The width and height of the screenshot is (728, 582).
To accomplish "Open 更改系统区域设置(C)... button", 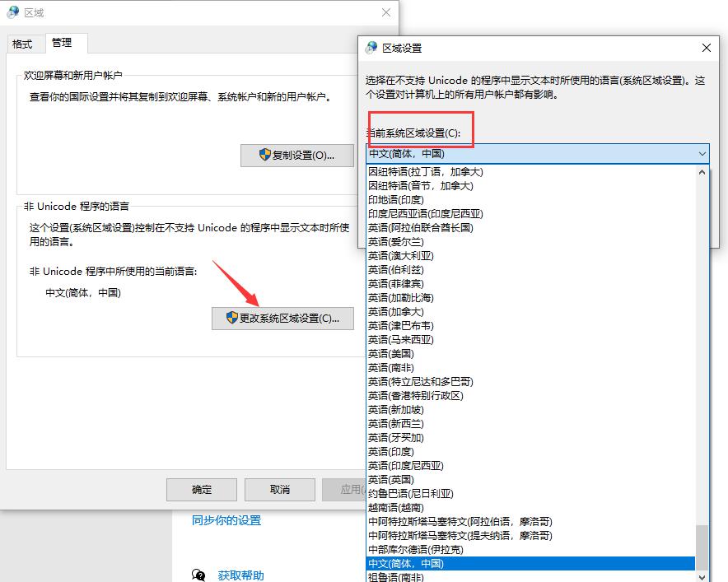I will click(282, 319).
